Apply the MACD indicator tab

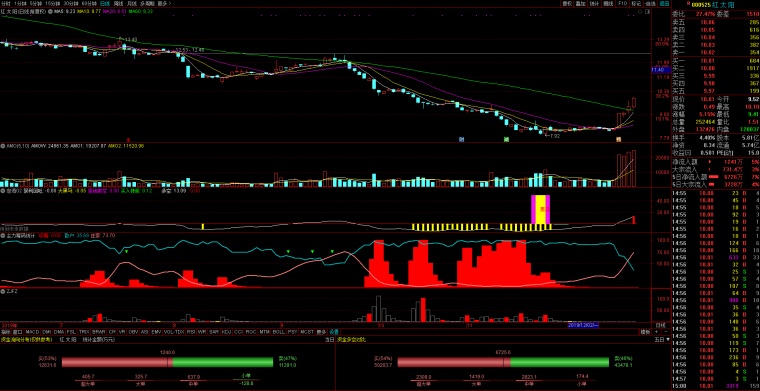(32, 332)
